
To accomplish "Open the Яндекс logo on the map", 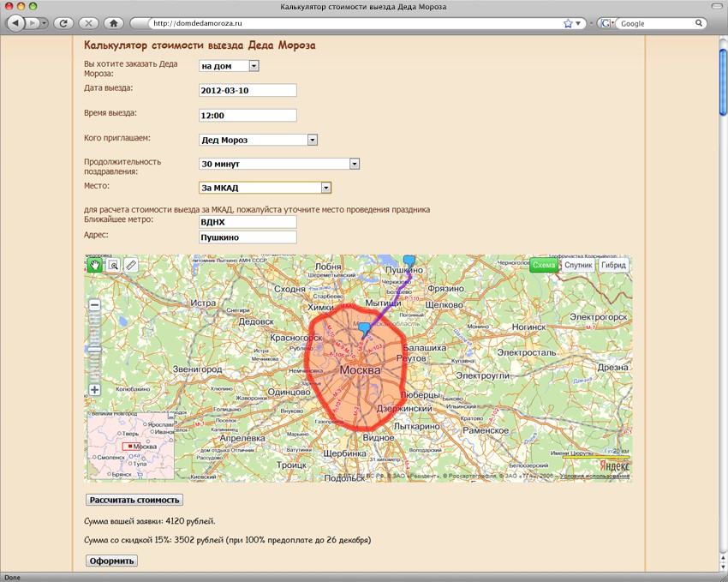I will coord(614,466).
